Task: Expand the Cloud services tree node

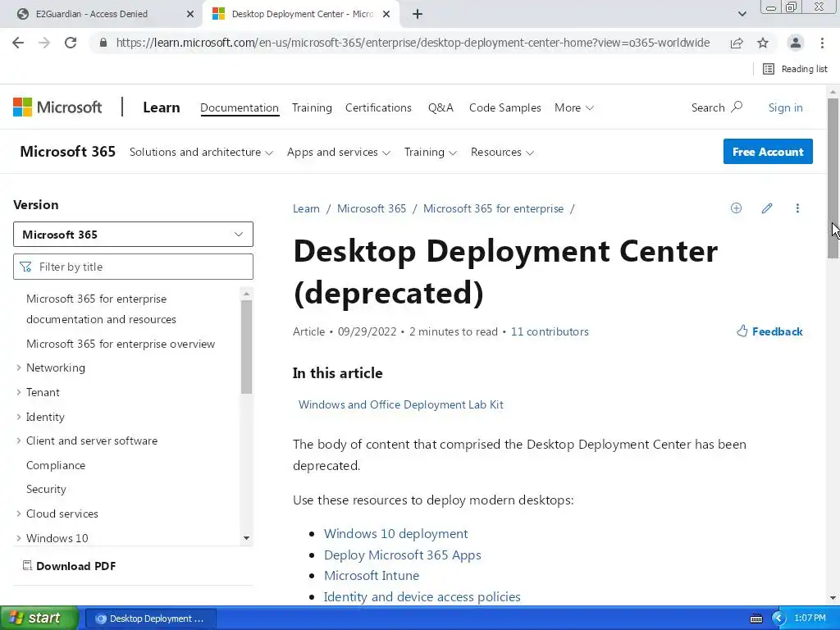Action: [x=19, y=514]
